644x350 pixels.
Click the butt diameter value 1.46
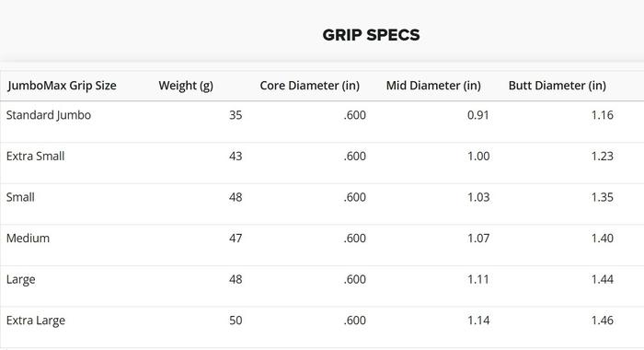(x=602, y=321)
